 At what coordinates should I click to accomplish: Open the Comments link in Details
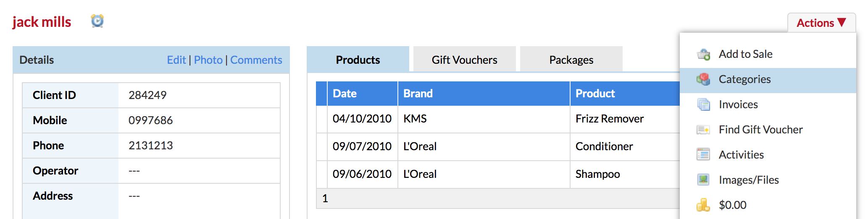click(x=256, y=60)
